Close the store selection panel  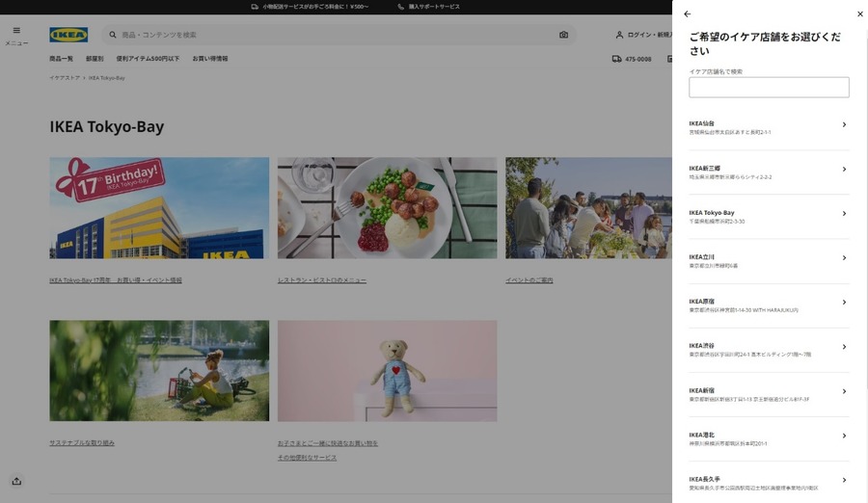coord(859,13)
